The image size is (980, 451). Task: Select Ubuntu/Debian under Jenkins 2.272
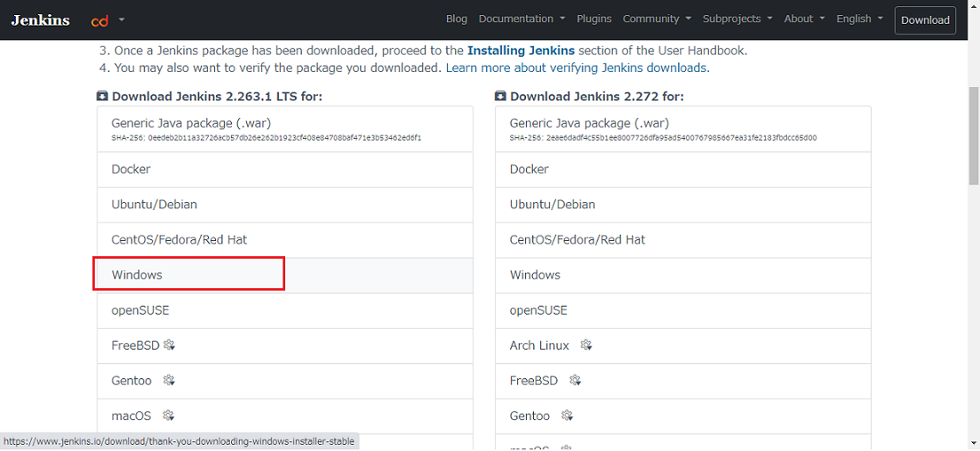(683, 205)
